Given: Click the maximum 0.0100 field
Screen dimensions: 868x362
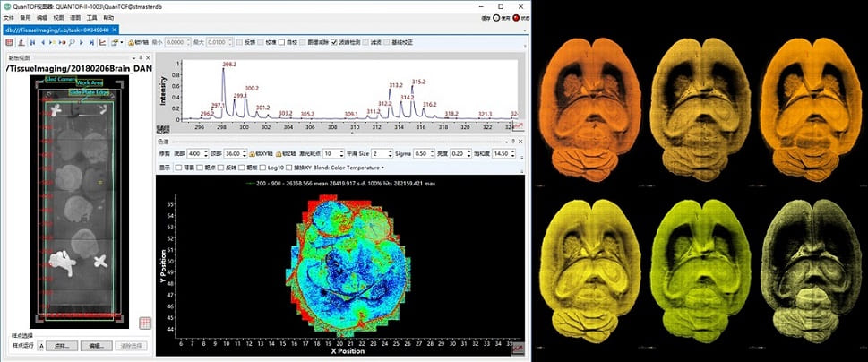Looking at the screenshot, I should point(219,43).
